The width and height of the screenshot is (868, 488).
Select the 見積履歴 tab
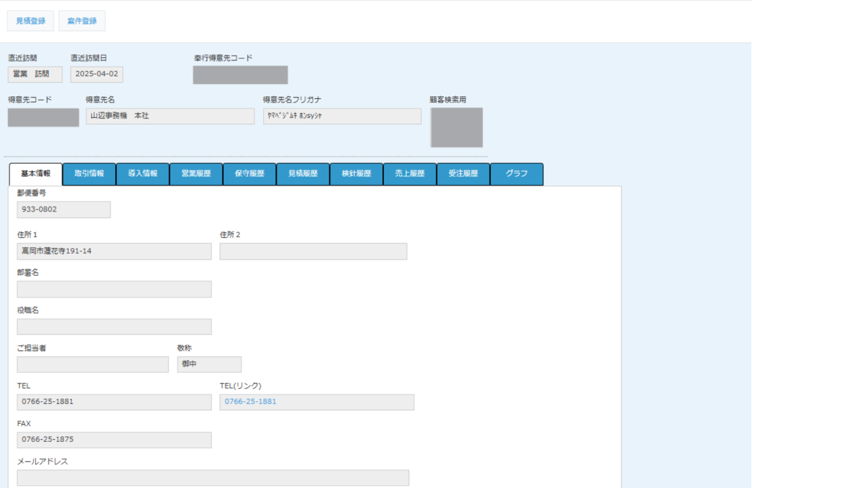tap(303, 174)
